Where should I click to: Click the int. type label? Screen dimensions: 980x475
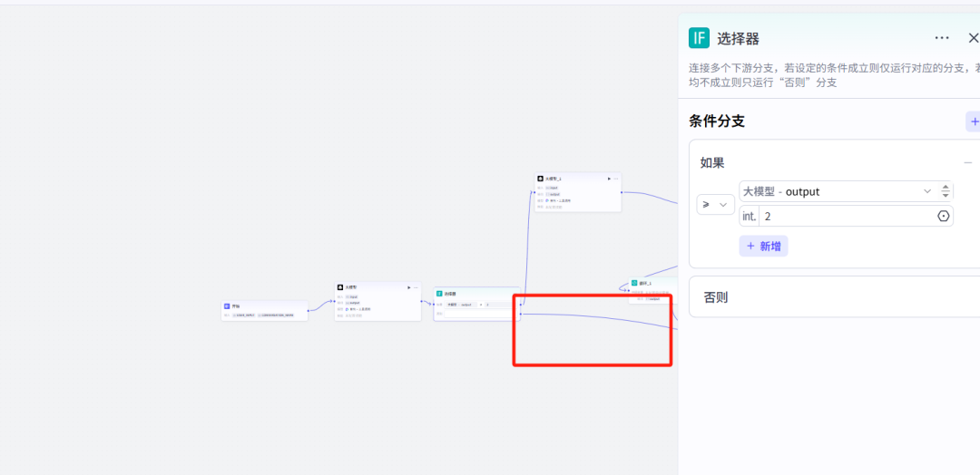749,216
